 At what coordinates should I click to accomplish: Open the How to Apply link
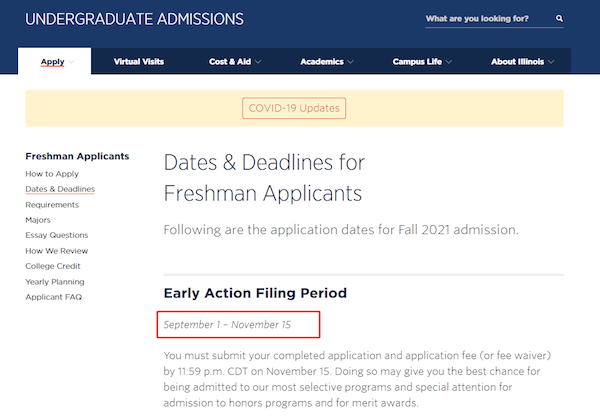(52, 174)
